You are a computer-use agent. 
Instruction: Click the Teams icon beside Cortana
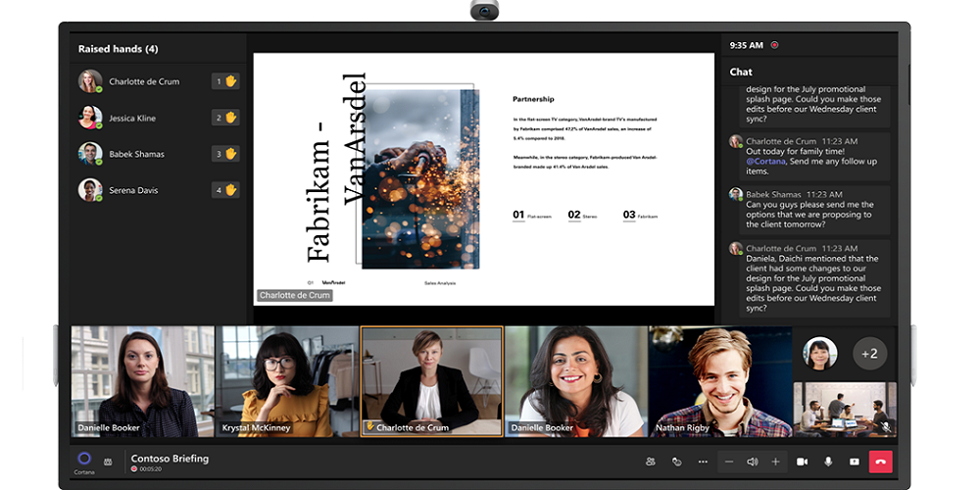pos(108,462)
